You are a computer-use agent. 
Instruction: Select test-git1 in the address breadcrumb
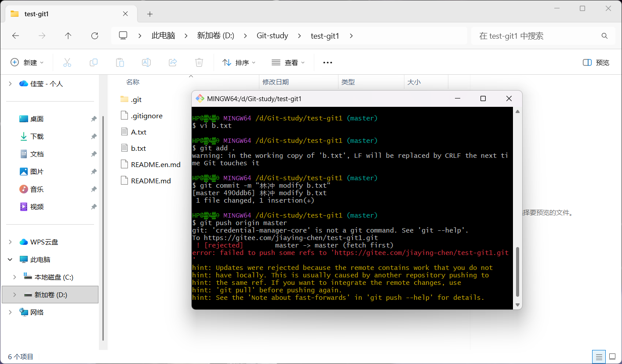point(325,36)
